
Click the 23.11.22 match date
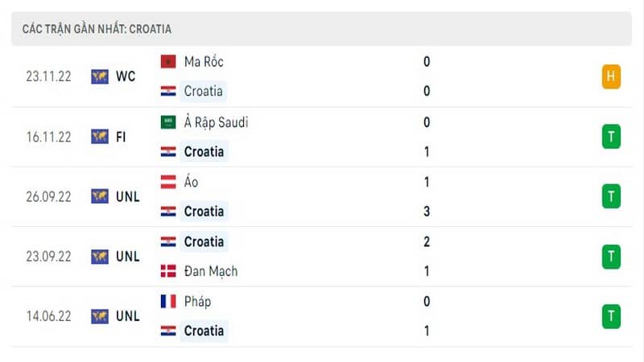(48, 76)
